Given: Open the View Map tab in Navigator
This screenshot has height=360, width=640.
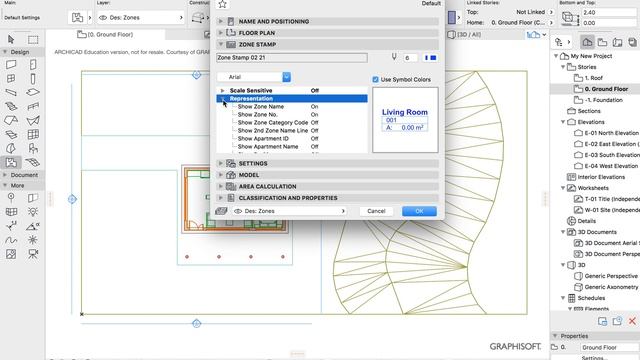Looking at the screenshot, I should point(602,42).
